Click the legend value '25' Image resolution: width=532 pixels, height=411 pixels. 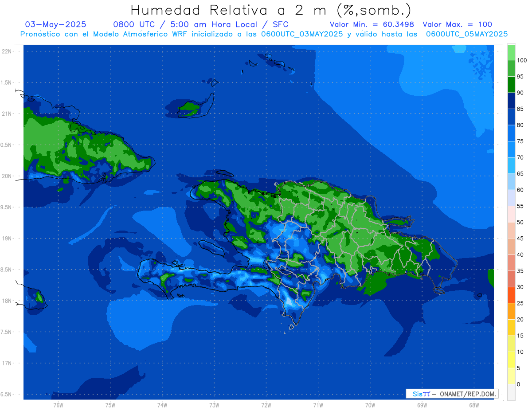520,303
